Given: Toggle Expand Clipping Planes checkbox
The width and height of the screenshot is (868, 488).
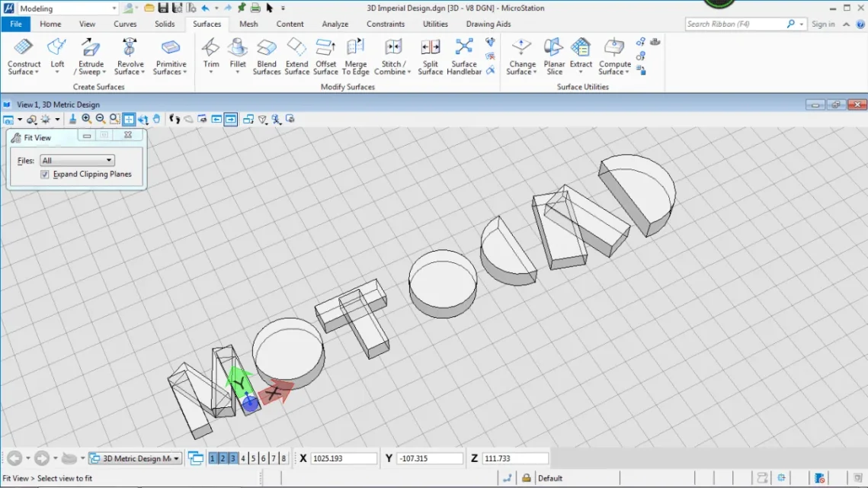Looking at the screenshot, I should [45, 174].
